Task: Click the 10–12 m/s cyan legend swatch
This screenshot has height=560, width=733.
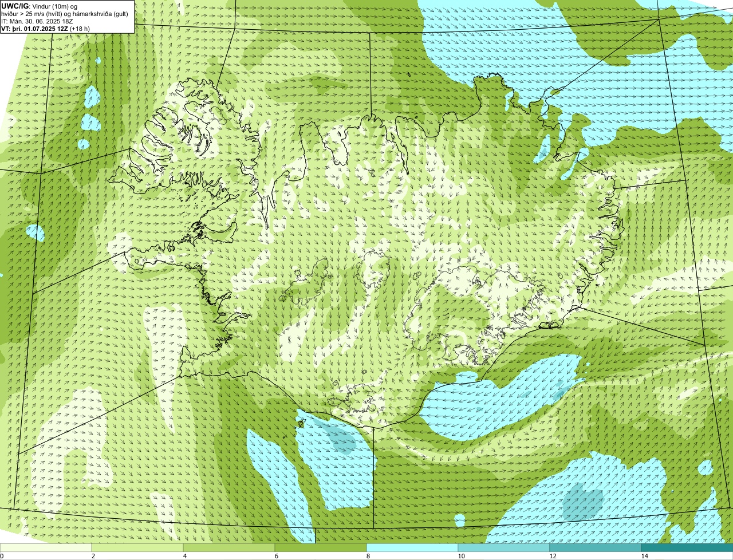Action: click(504, 547)
